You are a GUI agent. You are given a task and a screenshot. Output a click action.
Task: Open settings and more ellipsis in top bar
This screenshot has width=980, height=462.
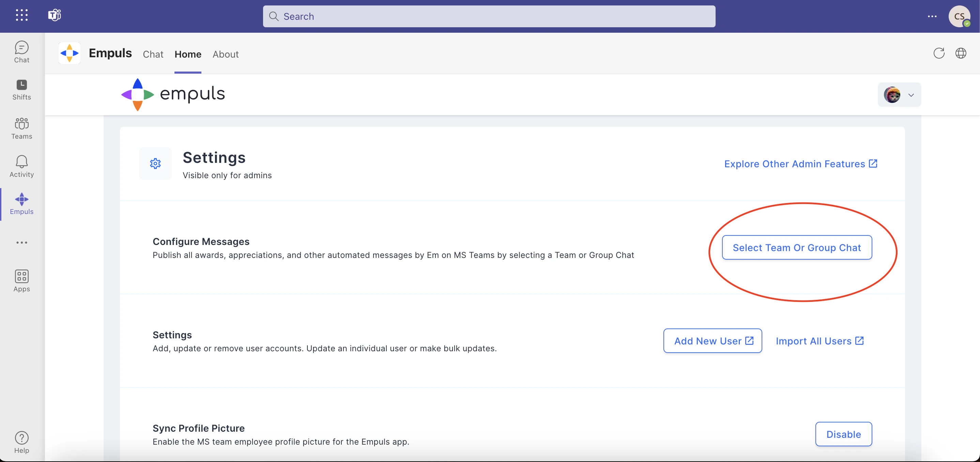pyautogui.click(x=932, y=16)
